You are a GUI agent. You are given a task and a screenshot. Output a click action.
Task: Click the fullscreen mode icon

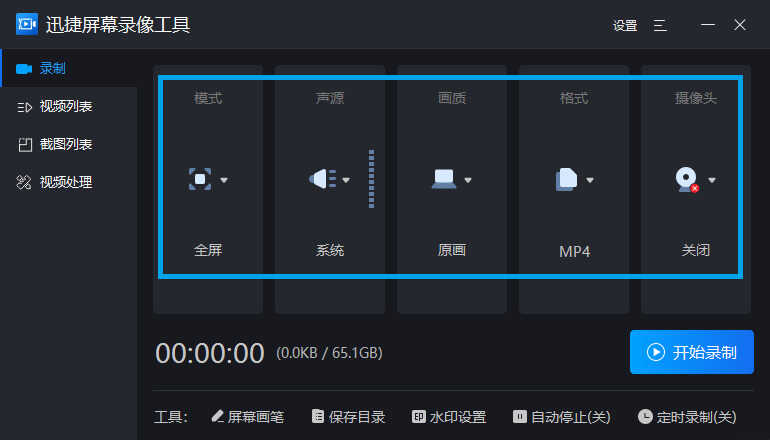pyautogui.click(x=200, y=180)
